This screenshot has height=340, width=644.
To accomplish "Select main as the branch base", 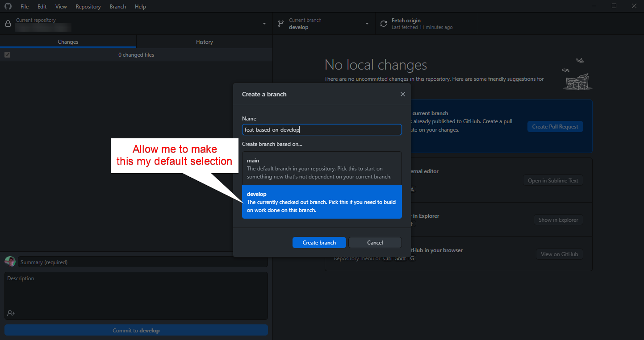I will (x=322, y=168).
